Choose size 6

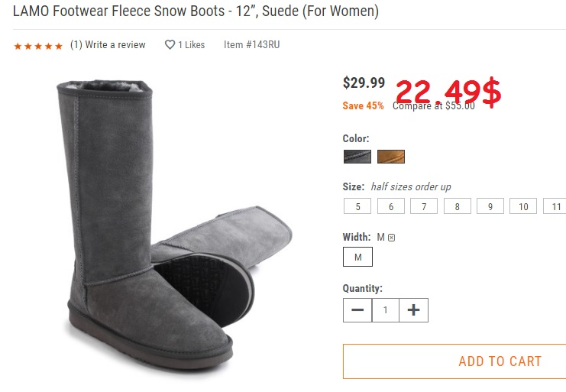click(x=391, y=206)
